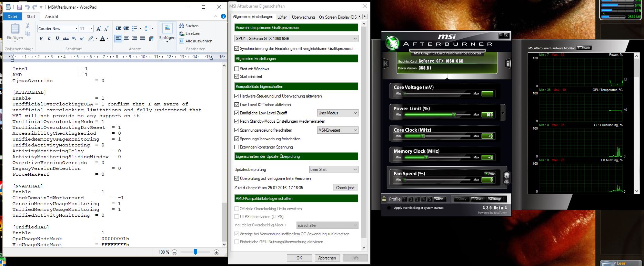Switch to Lüfter tab in Eigenschaften
The width and height of the screenshot is (644, 266).
tap(282, 17)
